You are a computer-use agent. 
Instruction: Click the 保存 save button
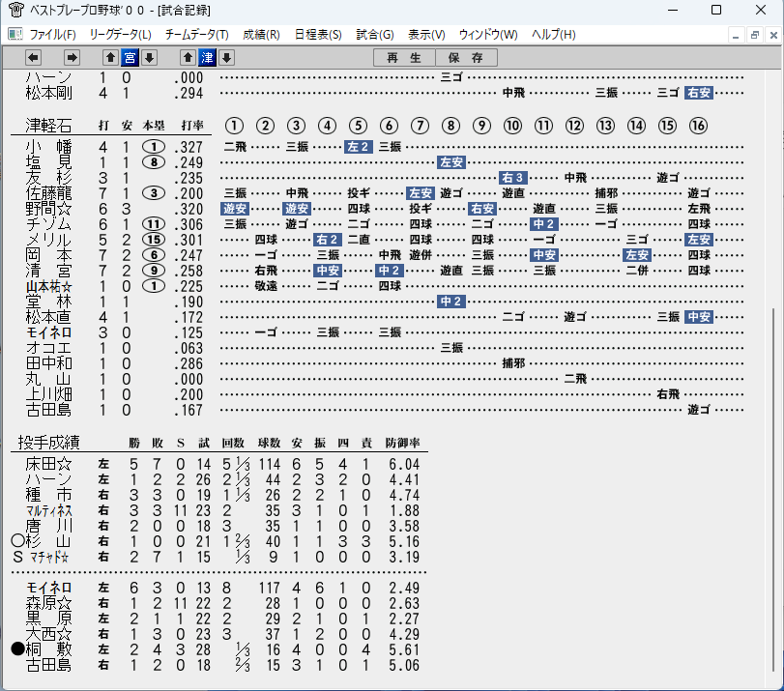[x=466, y=58]
